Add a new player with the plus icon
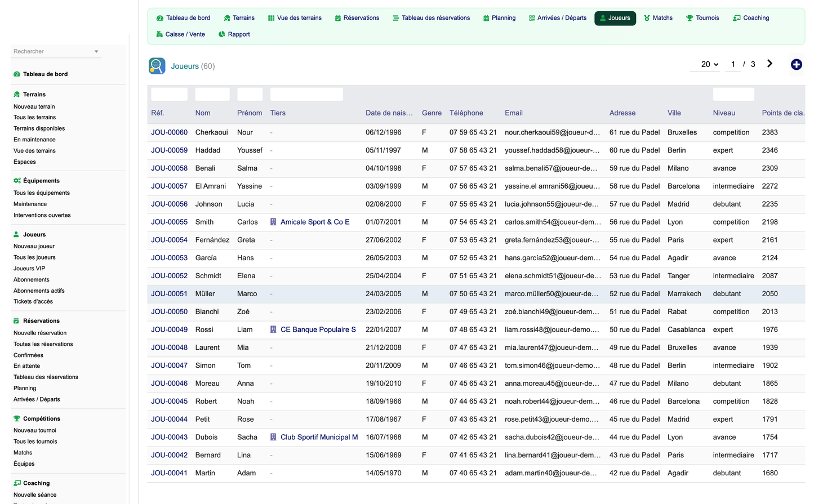The height and width of the screenshot is (504, 814). 797,64
